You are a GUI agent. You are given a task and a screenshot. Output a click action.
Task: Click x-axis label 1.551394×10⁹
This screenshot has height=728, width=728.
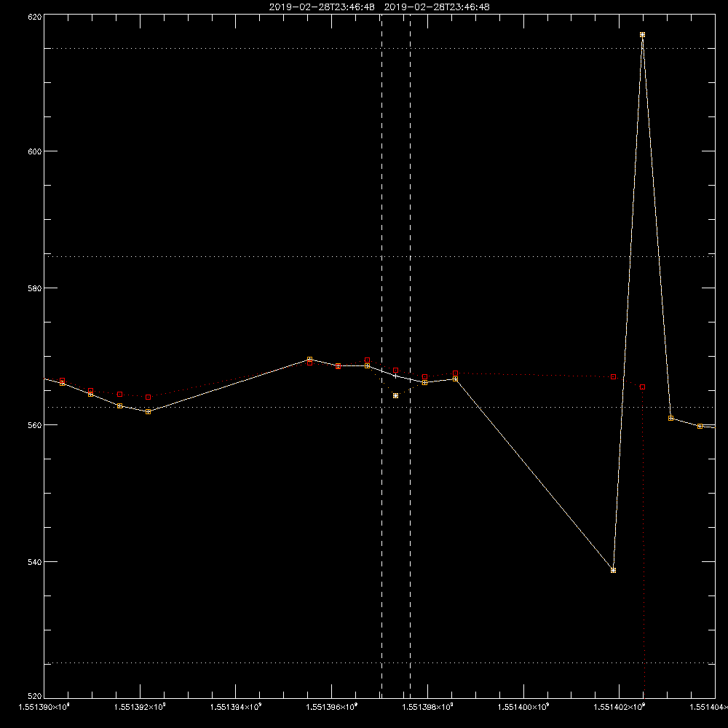click(x=236, y=707)
